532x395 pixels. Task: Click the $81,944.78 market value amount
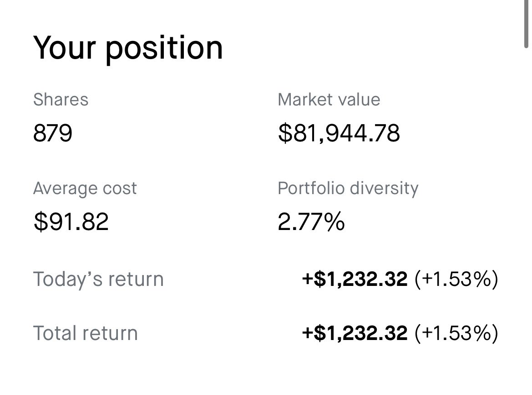[339, 133]
